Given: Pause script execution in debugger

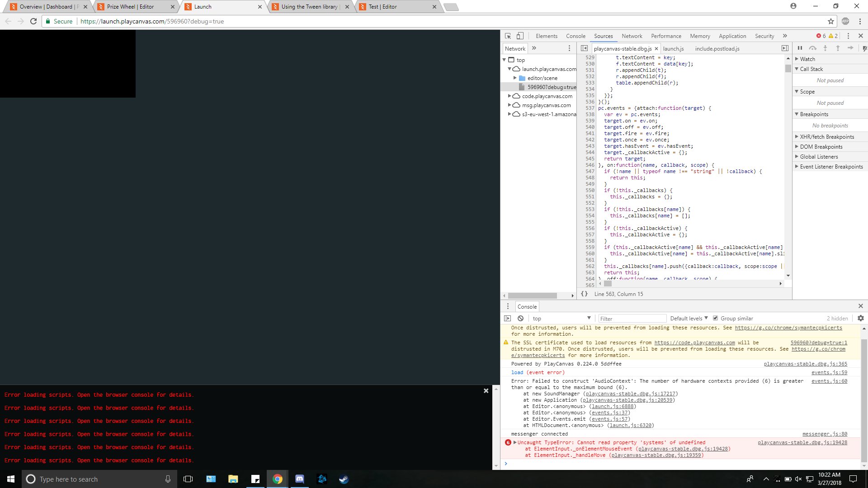Looking at the screenshot, I should tap(800, 48).
